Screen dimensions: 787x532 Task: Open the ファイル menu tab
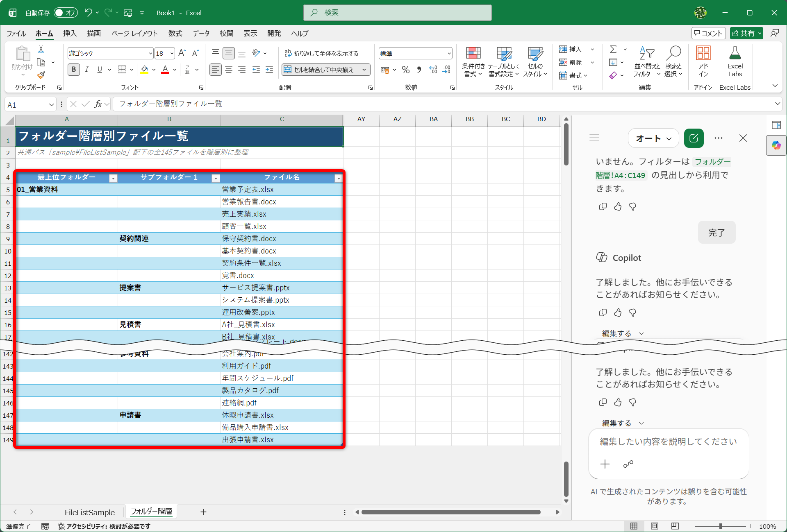[16, 33]
